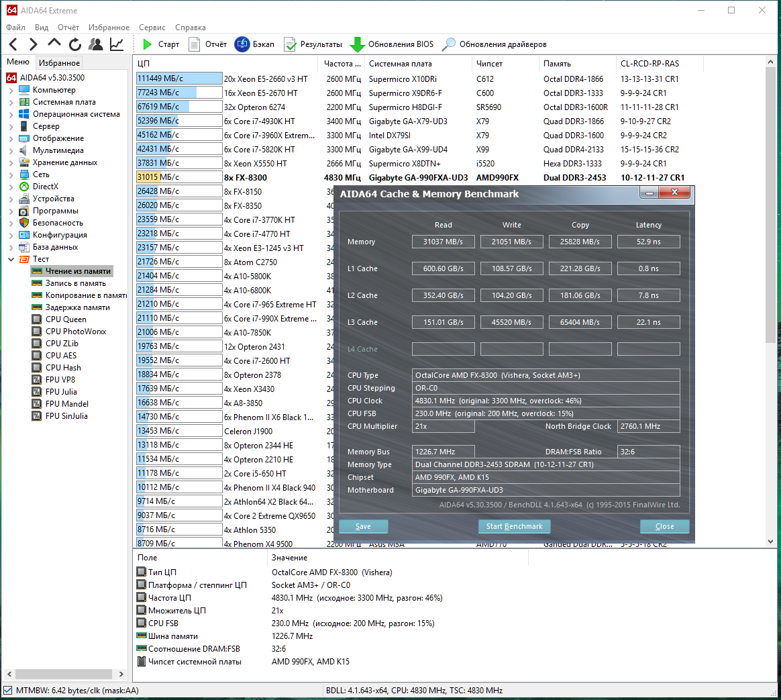Select CPU Hash benchmark
This screenshot has width=781, height=700.
[63, 368]
